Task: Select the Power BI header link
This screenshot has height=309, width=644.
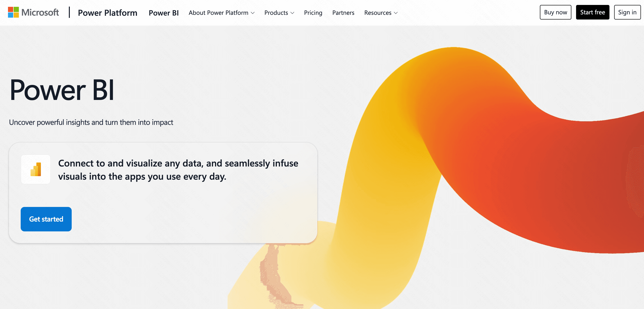Action: [x=164, y=12]
